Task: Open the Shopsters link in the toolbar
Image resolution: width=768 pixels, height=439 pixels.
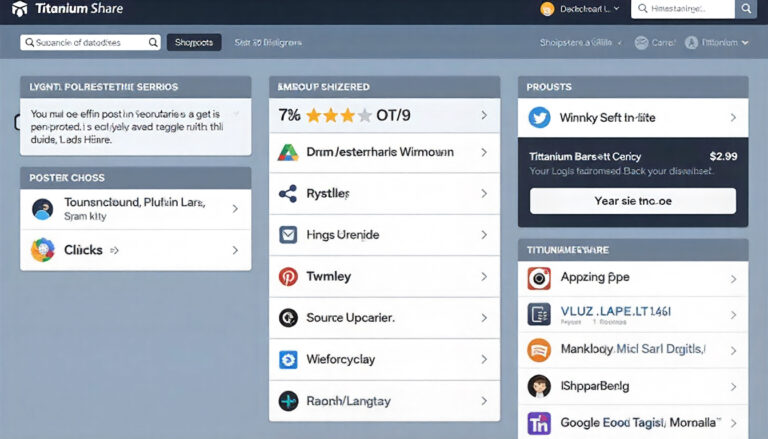Action: [x=575, y=43]
